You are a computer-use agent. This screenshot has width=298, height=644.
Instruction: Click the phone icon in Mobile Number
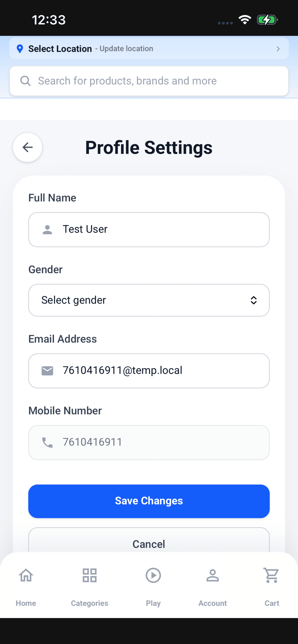47,442
